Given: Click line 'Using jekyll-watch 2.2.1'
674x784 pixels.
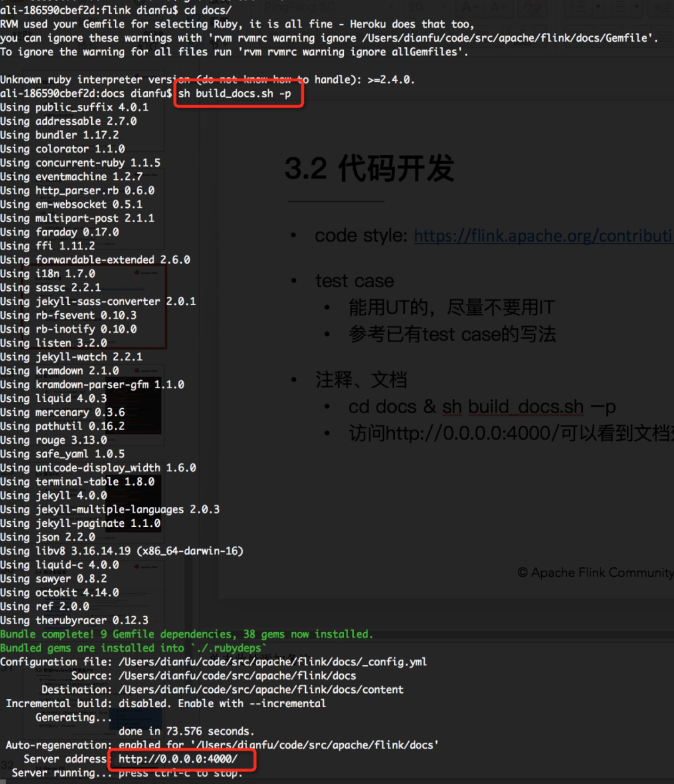Looking at the screenshot, I should [x=71, y=356].
